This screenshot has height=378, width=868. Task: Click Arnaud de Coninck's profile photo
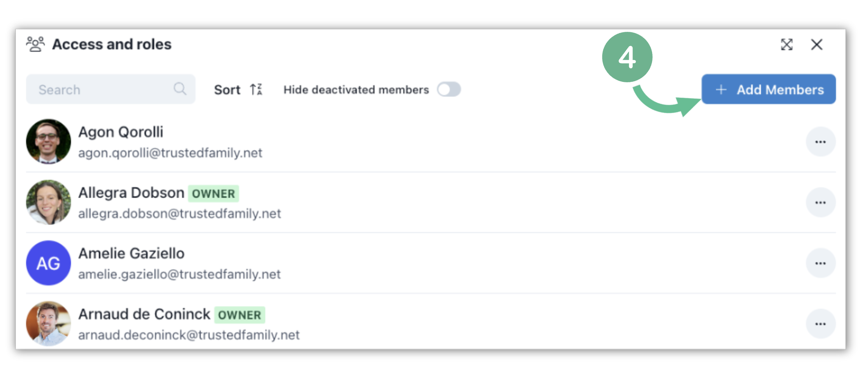[49, 324]
